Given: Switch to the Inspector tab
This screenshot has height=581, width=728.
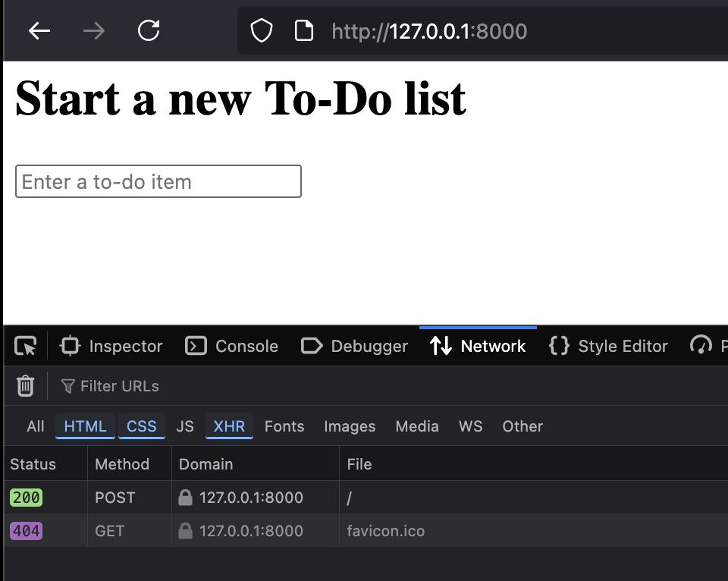Looking at the screenshot, I should [111, 346].
